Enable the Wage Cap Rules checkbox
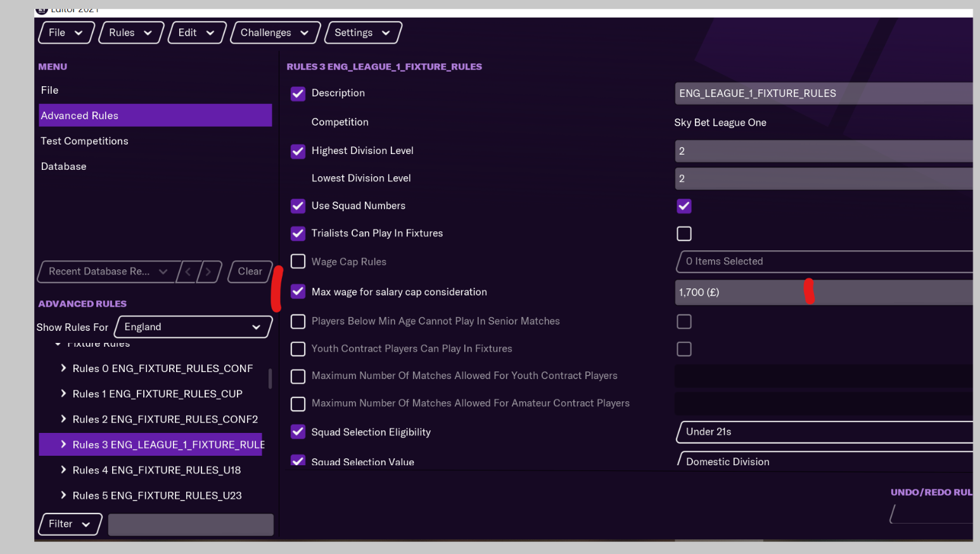This screenshot has height=554, width=980. [298, 262]
